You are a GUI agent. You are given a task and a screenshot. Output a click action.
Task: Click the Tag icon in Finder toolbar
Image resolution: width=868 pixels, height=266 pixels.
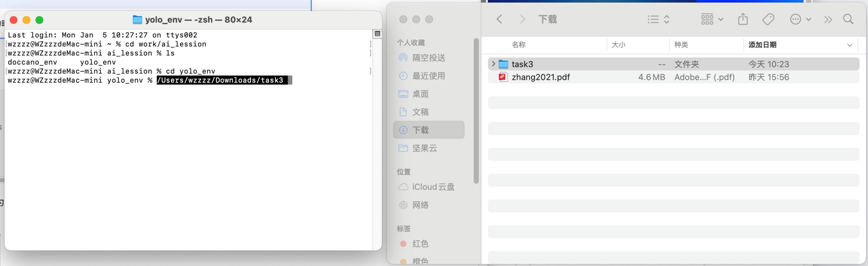pos(768,19)
